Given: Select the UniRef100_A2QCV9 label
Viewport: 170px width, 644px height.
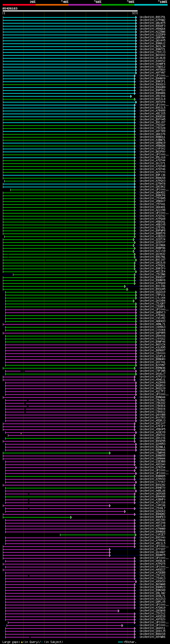Looking at the screenshot, I should coord(152,432).
